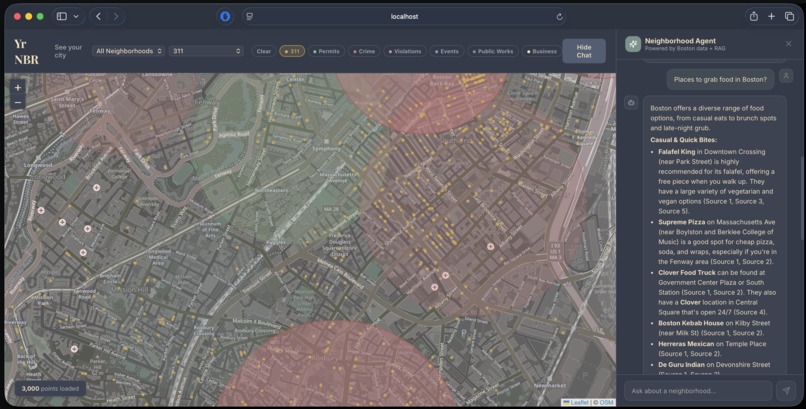Viewport: 806px width, 409px height.
Task: Open page settings icon in address bar
Action: pyautogui.click(x=250, y=16)
